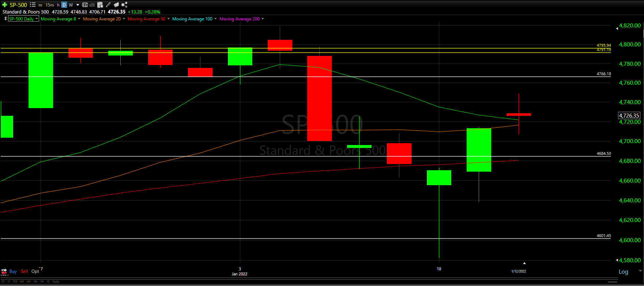Select the 6M range button
644x286 pixels.
(22, 282)
